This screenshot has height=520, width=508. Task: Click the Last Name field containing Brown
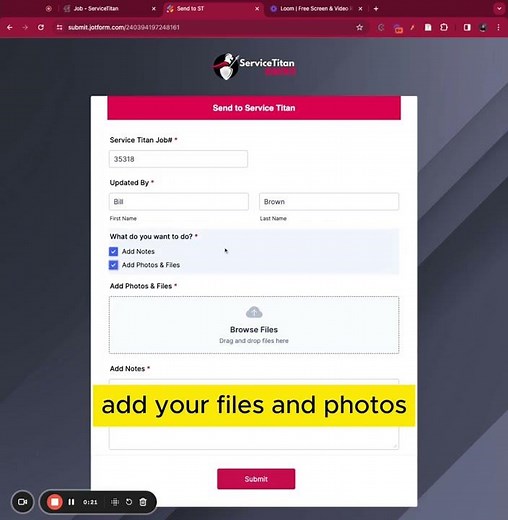pos(329,202)
